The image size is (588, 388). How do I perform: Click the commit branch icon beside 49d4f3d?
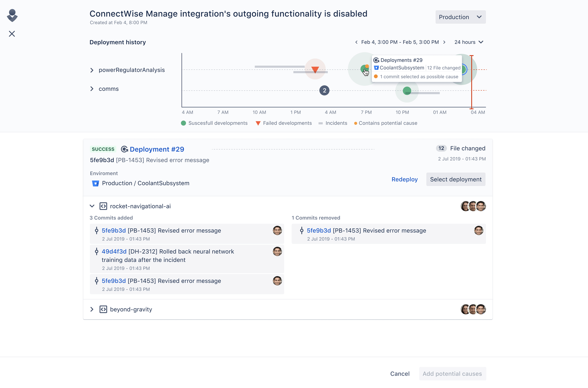click(x=96, y=251)
